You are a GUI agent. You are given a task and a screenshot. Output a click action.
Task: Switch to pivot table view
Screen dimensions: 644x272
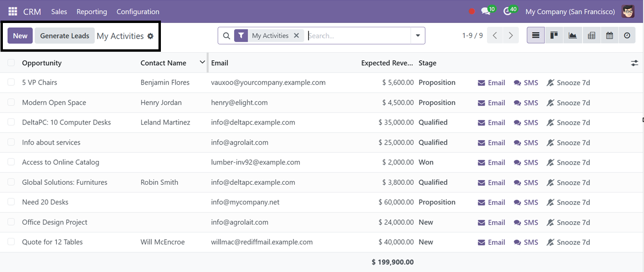(x=591, y=35)
